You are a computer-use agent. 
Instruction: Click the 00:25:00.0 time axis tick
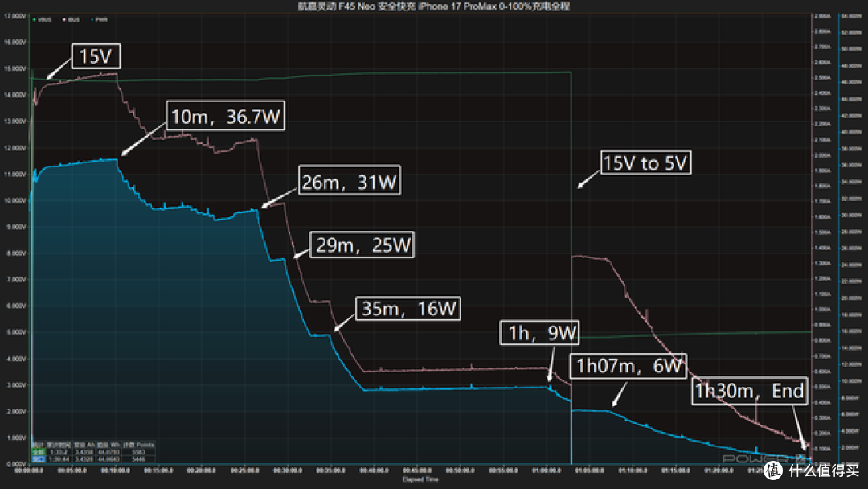click(244, 471)
